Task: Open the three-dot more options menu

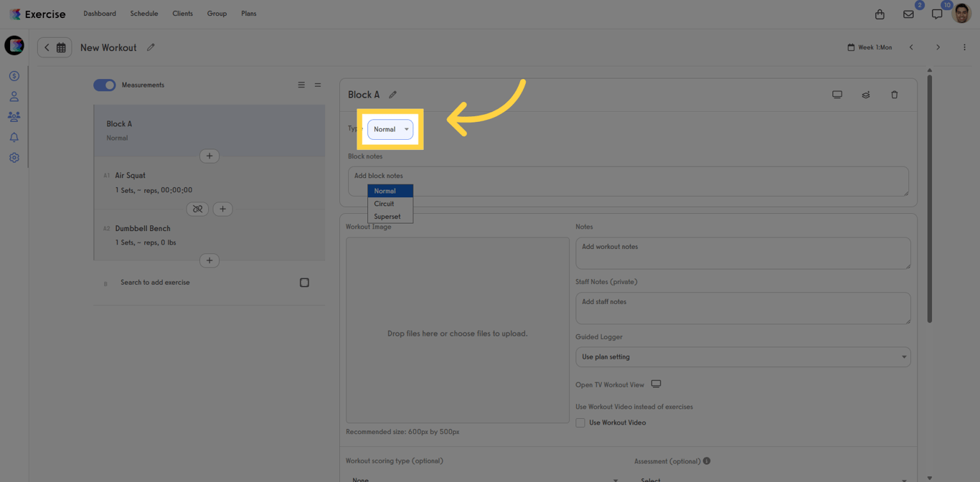Action: 964,47
